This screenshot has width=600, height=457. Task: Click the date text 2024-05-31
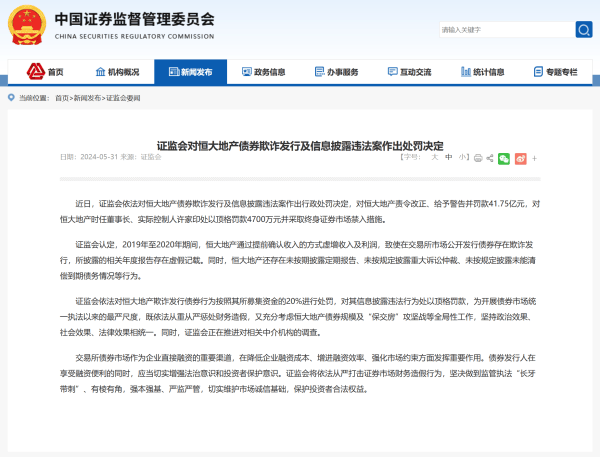99,157
